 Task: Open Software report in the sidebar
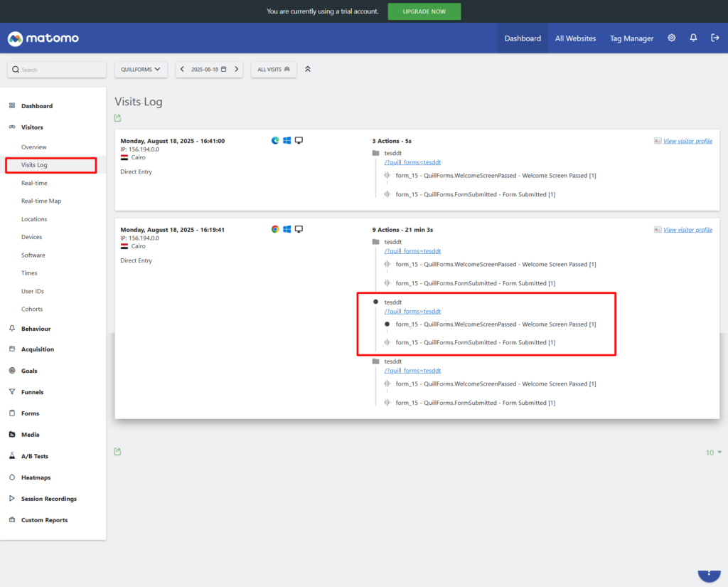[33, 255]
